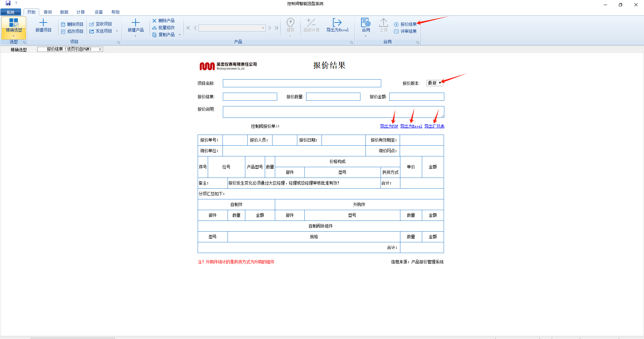Click the 导出为PDF link
The height and width of the screenshot is (339, 644).
389,126
